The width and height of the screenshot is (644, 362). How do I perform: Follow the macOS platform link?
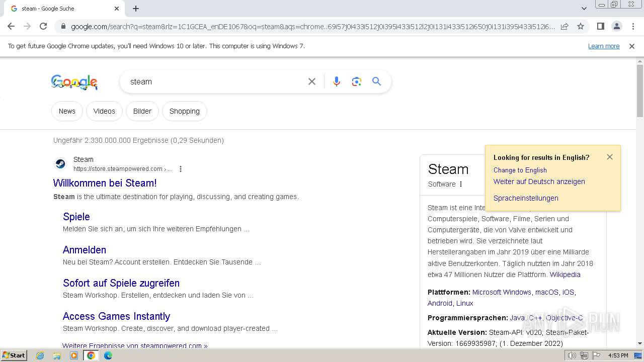coord(547,292)
